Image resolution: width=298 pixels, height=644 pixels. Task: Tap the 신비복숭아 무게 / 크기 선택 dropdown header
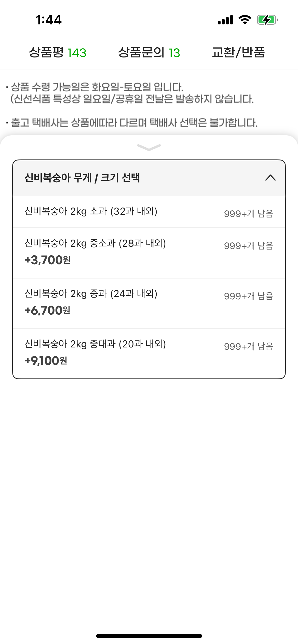tap(82, 178)
